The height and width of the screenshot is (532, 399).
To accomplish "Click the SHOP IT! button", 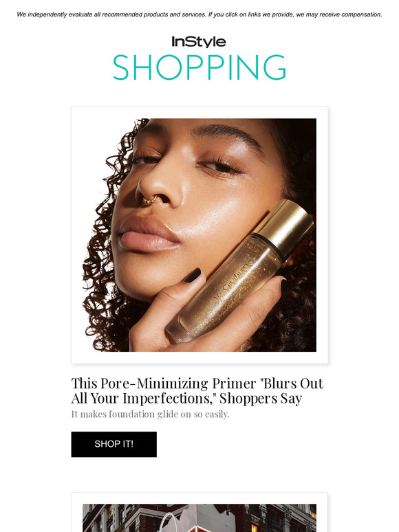I will coord(114,444).
